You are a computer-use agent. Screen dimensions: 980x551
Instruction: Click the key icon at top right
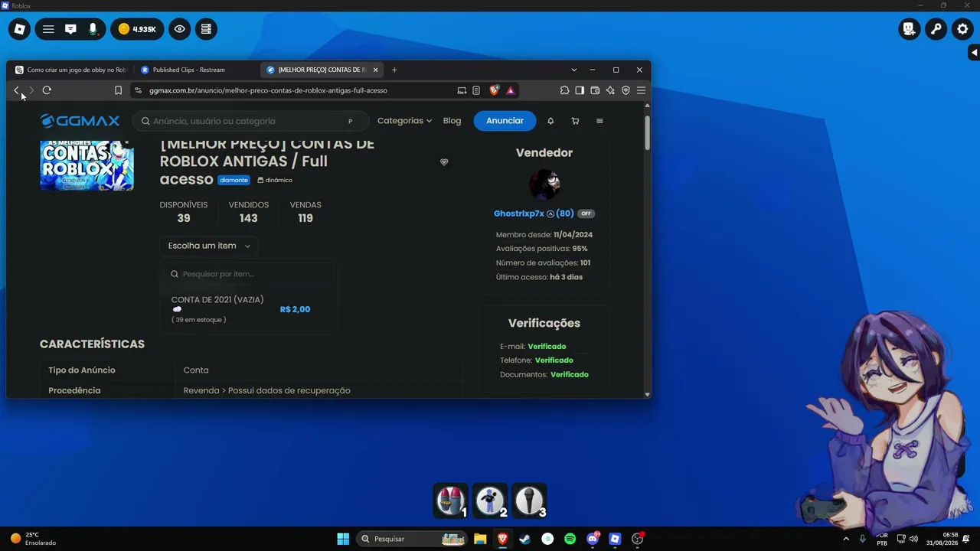(x=936, y=30)
